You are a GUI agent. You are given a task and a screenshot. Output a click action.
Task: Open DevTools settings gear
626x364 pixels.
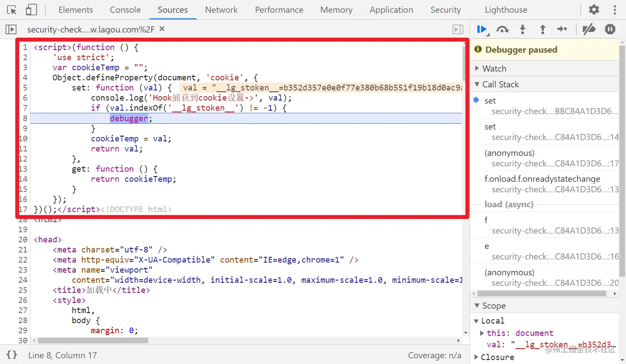tap(594, 10)
